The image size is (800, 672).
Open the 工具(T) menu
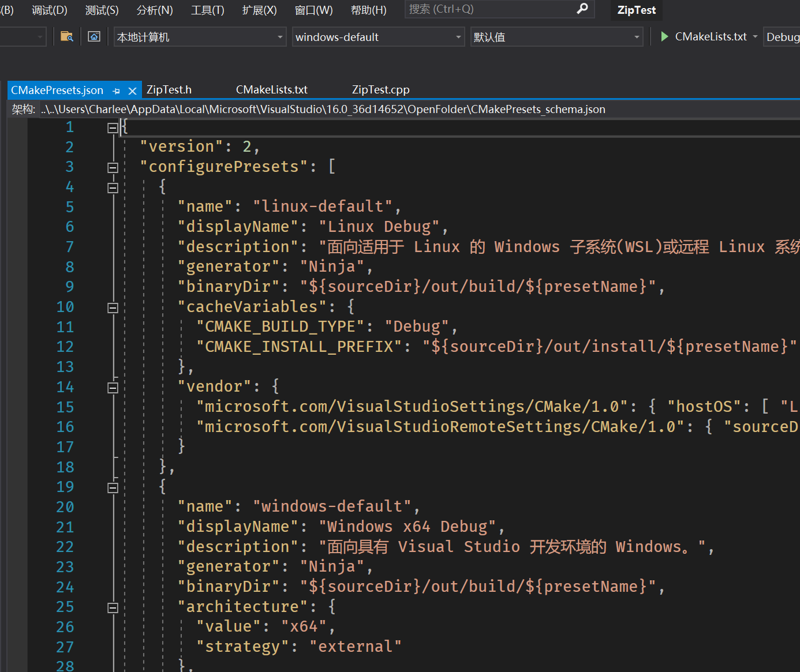(x=207, y=10)
